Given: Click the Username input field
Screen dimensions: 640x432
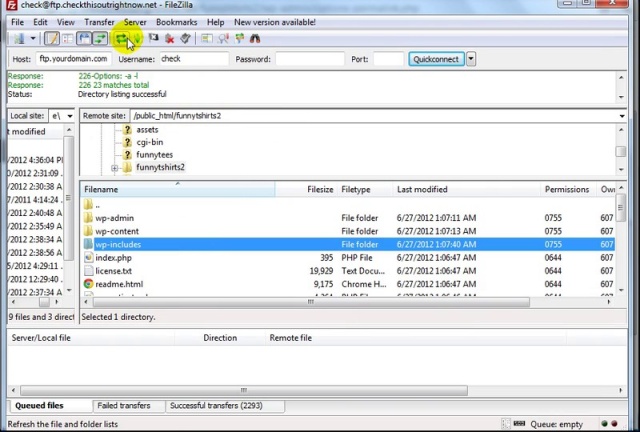Looking at the screenshot, I should [194, 59].
